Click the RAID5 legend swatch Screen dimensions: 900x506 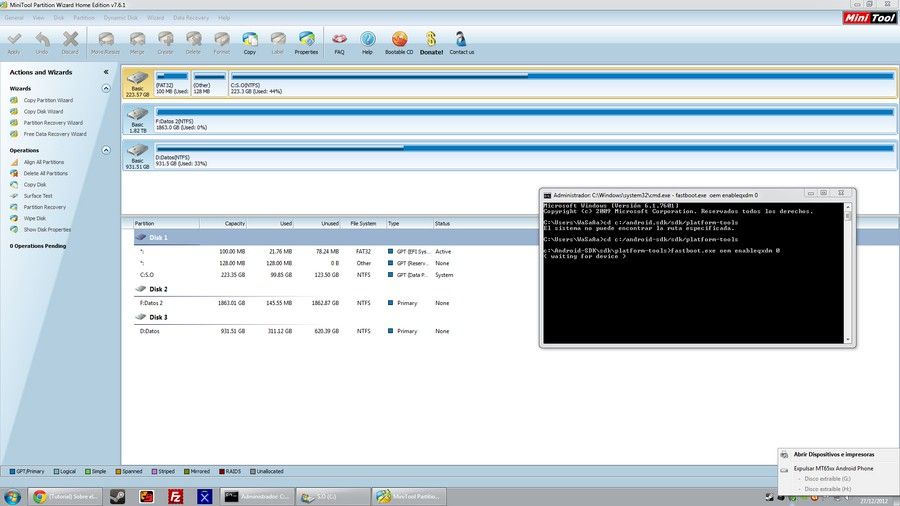click(x=222, y=472)
